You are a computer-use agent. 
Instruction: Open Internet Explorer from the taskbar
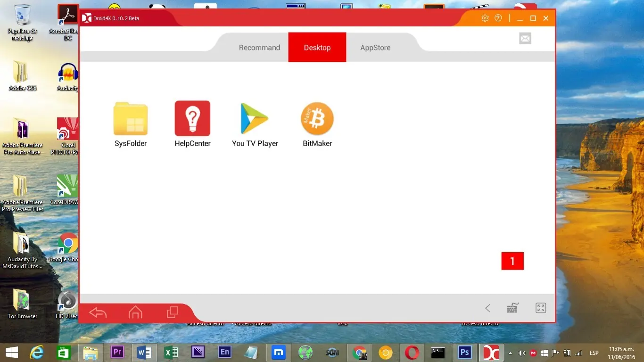[37, 353]
